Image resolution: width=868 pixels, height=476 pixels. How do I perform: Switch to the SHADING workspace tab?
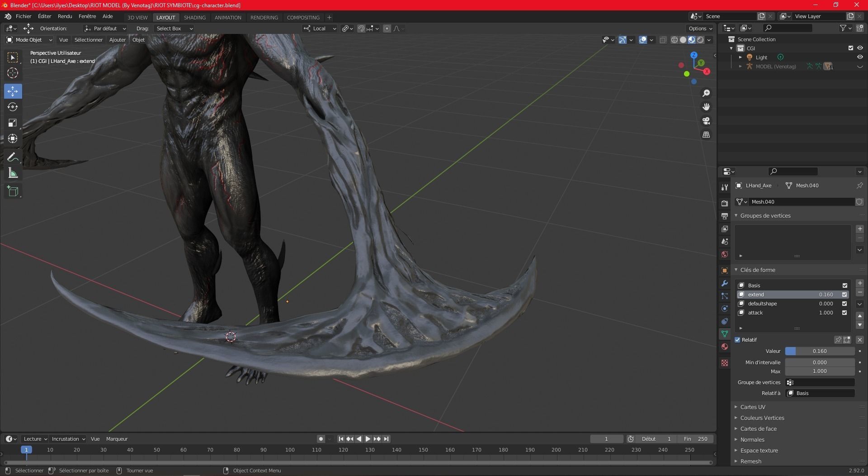195,18
